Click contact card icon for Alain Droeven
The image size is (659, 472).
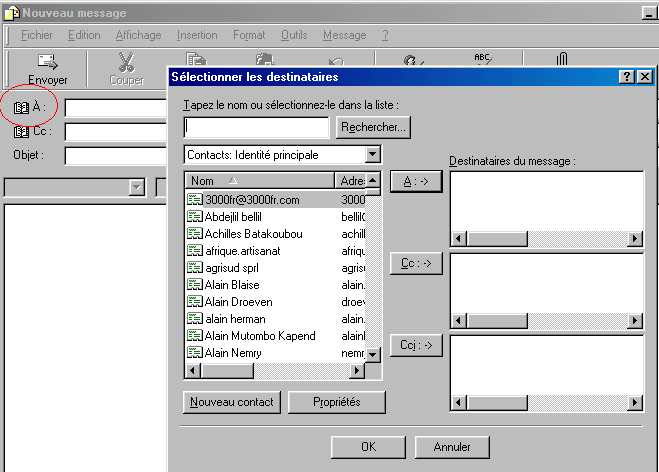195,301
